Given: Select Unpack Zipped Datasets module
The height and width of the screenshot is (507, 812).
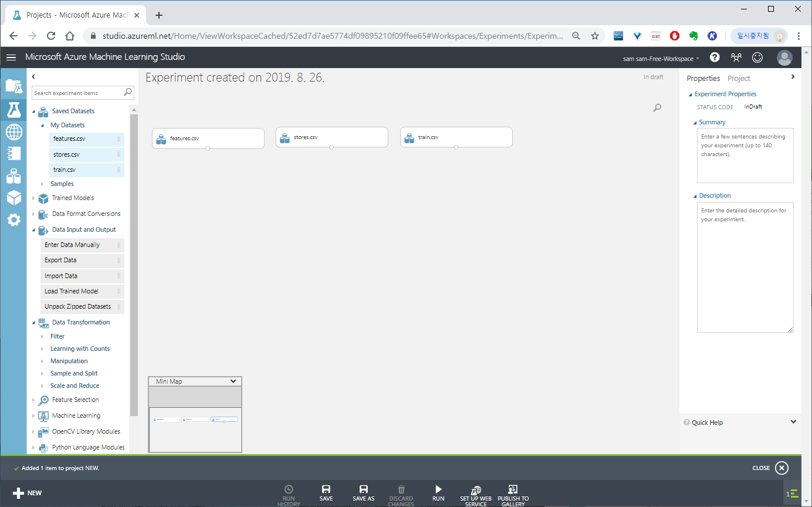Looking at the screenshot, I should [82, 306].
